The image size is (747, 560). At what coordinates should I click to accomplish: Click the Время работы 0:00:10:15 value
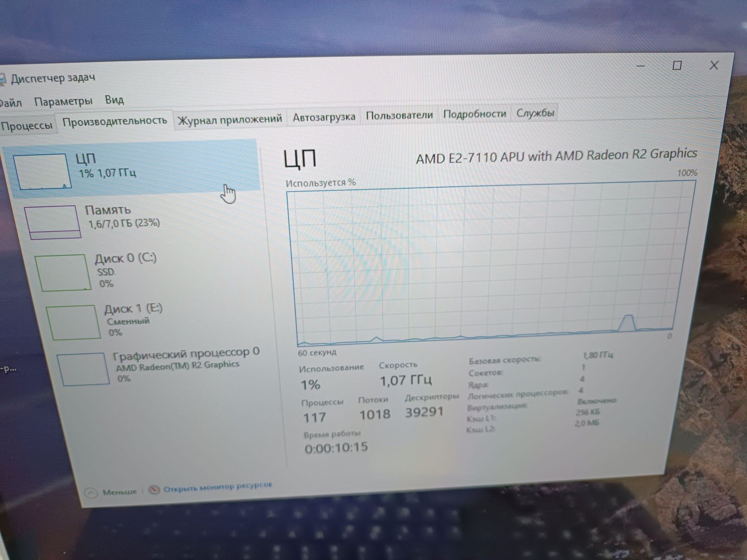coord(336,447)
